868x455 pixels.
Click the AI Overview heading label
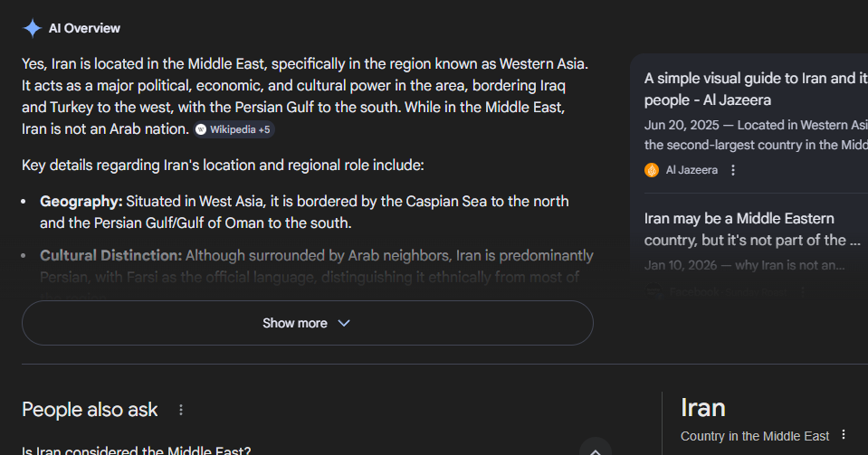pos(84,28)
